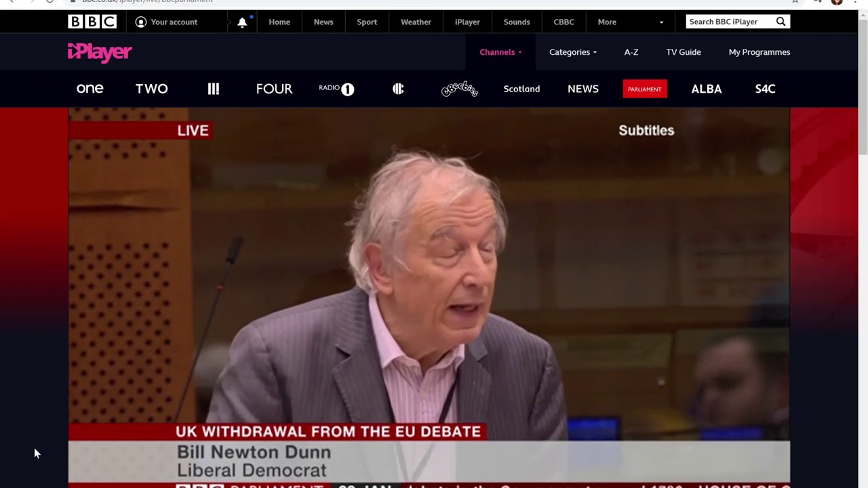
Task: Expand the More menu arrow
Action: (661, 22)
